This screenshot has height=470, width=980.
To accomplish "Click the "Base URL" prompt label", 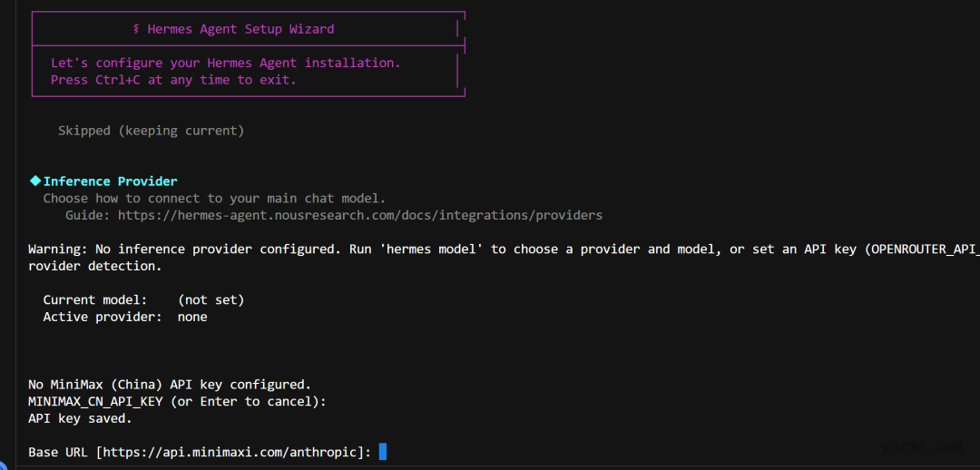I will click(58, 452).
